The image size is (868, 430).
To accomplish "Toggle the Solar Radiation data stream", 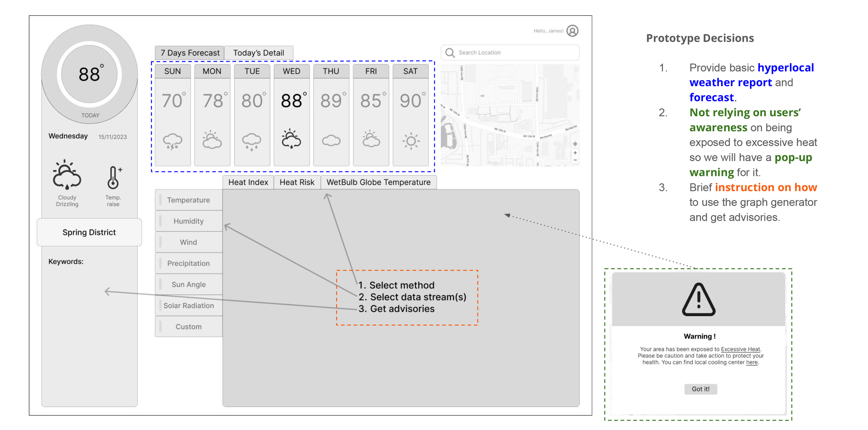I will click(188, 305).
